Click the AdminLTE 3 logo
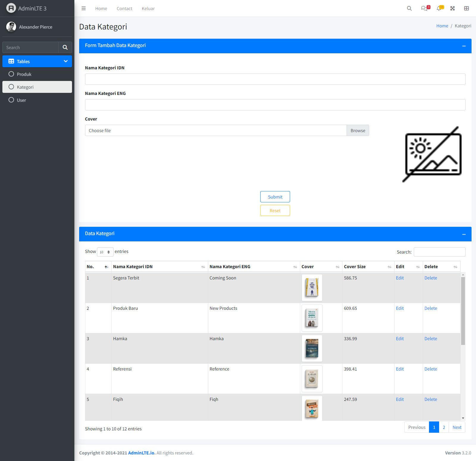Screen dimensions: 476x461 (x=27, y=8)
